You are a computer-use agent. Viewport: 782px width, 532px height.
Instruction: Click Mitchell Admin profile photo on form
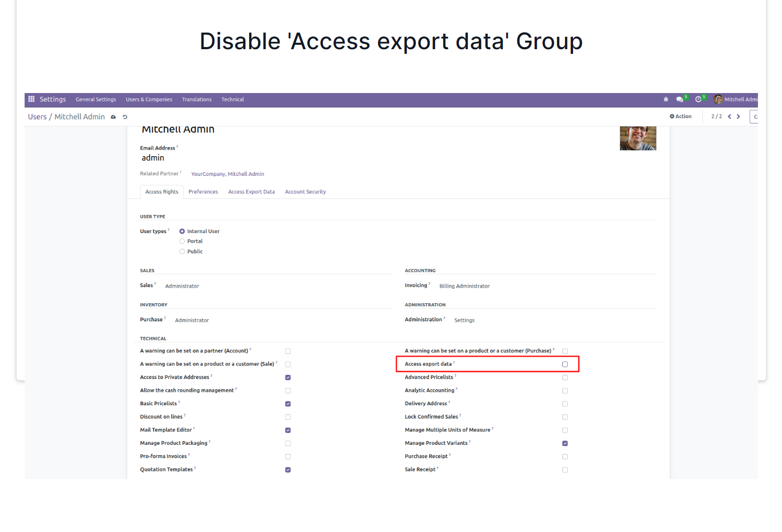(x=638, y=138)
